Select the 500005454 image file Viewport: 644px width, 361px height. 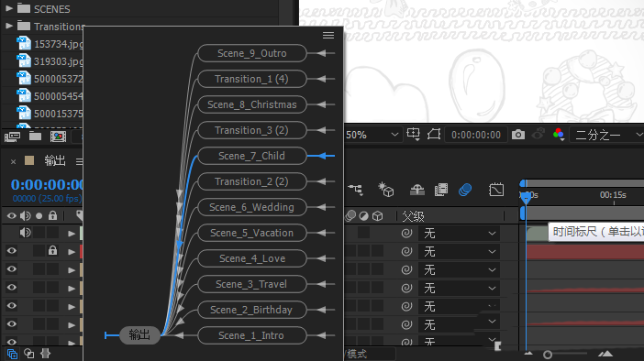click(50, 96)
